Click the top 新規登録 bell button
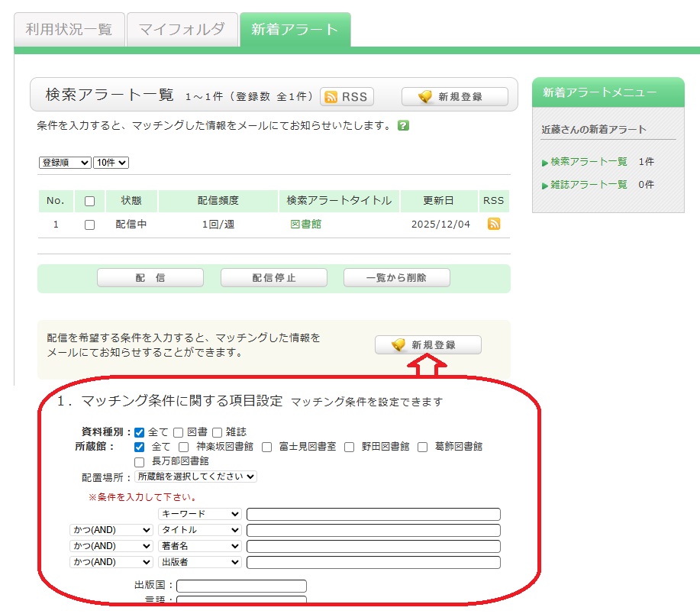 pyautogui.click(x=454, y=96)
